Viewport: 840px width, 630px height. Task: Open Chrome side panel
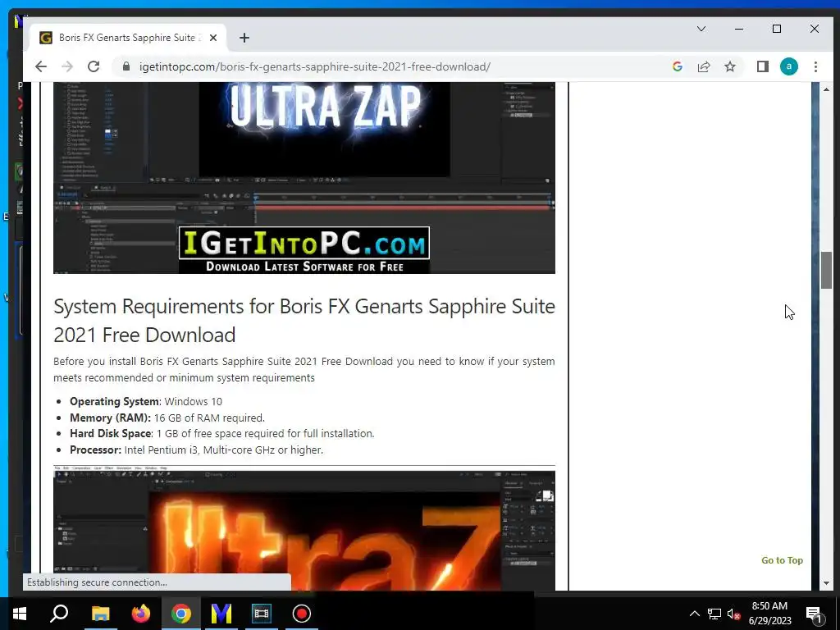tap(762, 66)
